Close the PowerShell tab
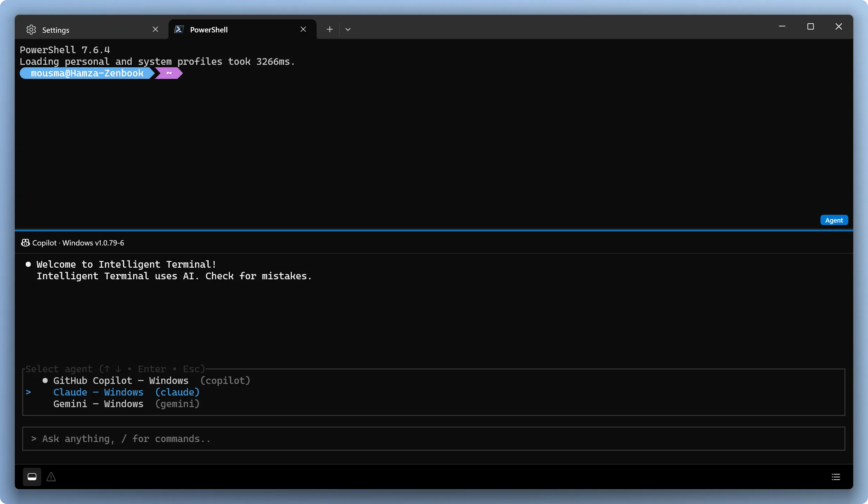This screenshot has width=868, height=504. click(x=303, y=29)
